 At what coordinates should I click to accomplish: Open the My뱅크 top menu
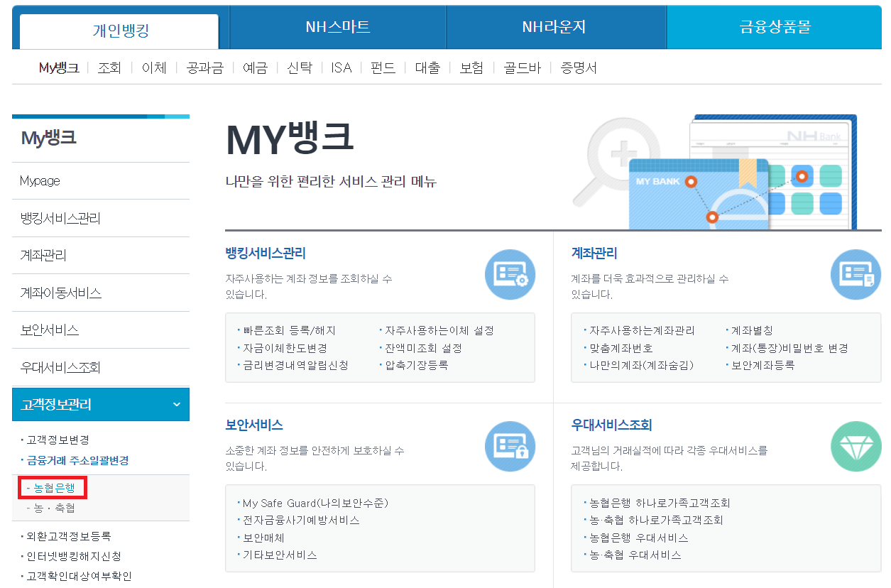(59, 68)
